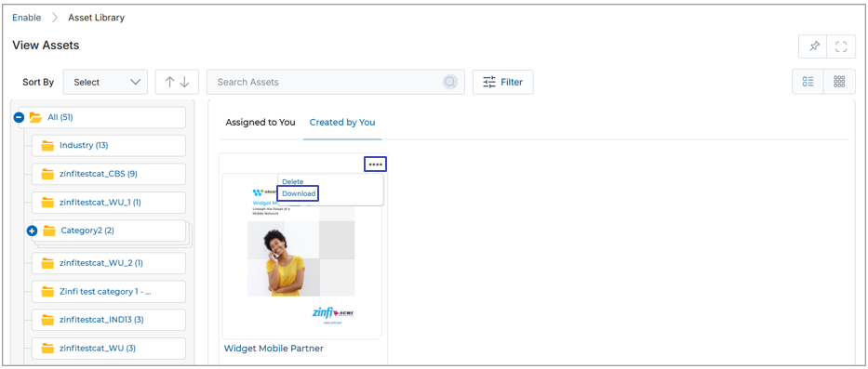The width and height of the screenshot is (868, 369).
Task: Select Zinfi test category 1 folder
Action: (x=109, y=292)
